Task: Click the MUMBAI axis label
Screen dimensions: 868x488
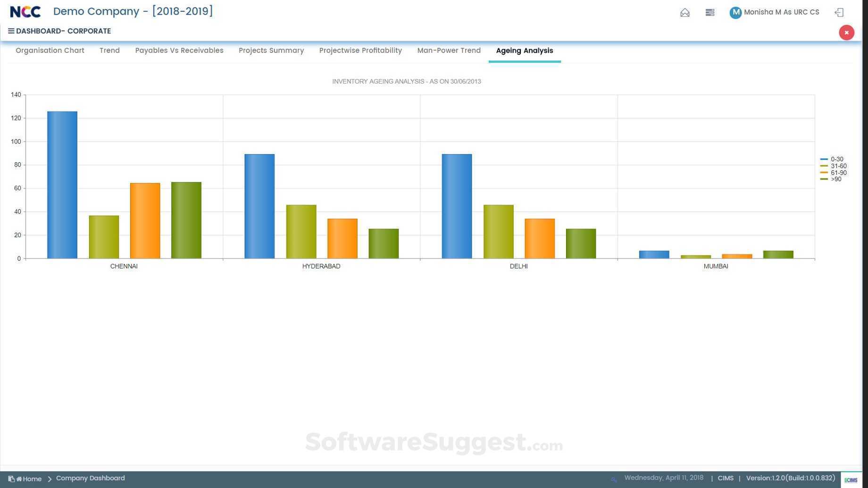Action: (x=716, y=266)
